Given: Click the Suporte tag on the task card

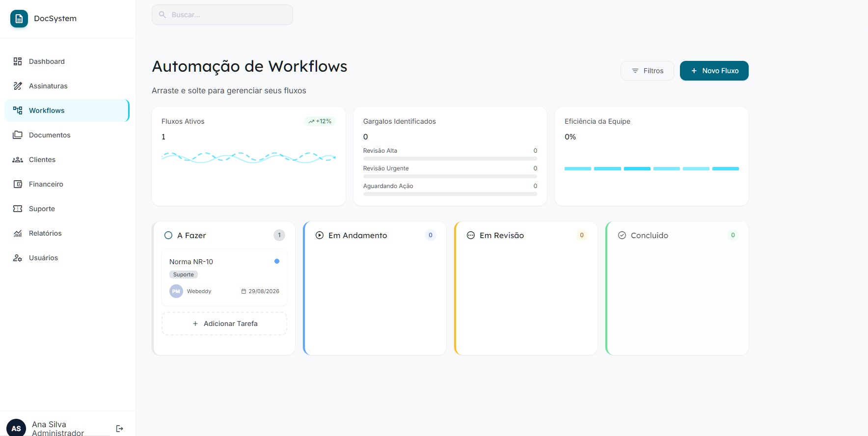Looking at the screenshot, I should tap(184, 274).
